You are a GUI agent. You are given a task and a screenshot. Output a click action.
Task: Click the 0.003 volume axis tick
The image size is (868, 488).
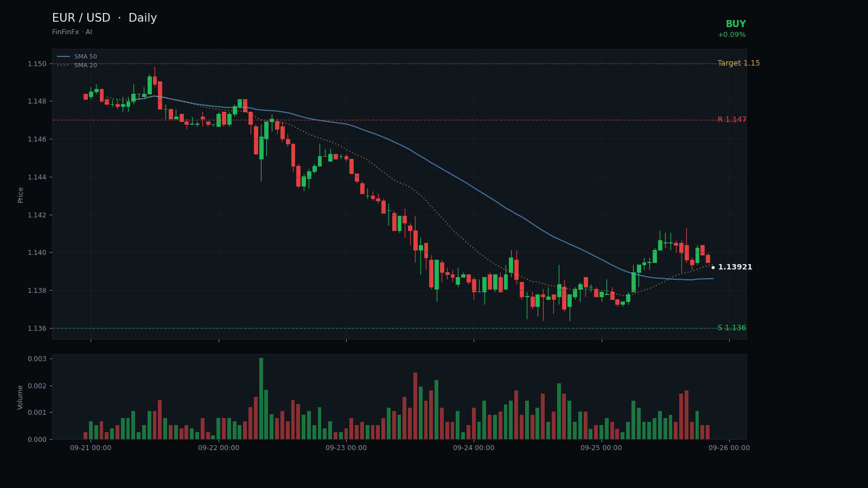pyautogui.click(x=37, y=359)
